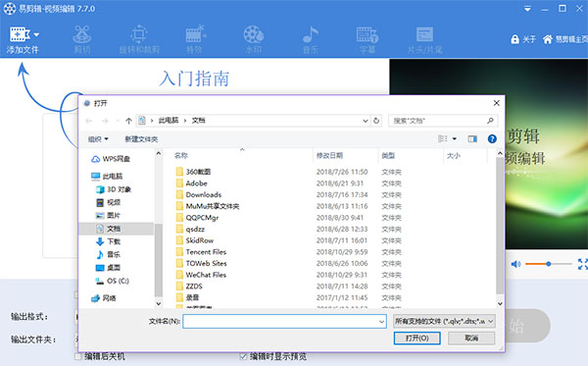Open the view options dropdown arrow
The width and height of the screenshot is (588, 366).
point(454,139)
